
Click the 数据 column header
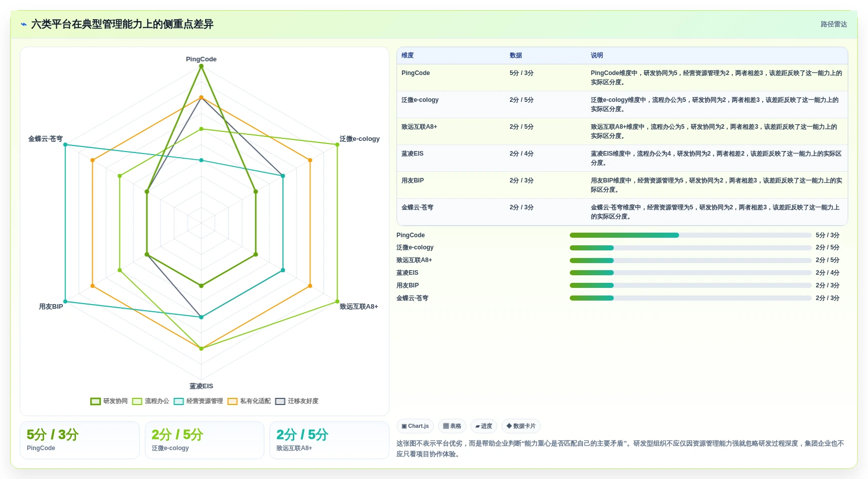[x=516, y=55]
